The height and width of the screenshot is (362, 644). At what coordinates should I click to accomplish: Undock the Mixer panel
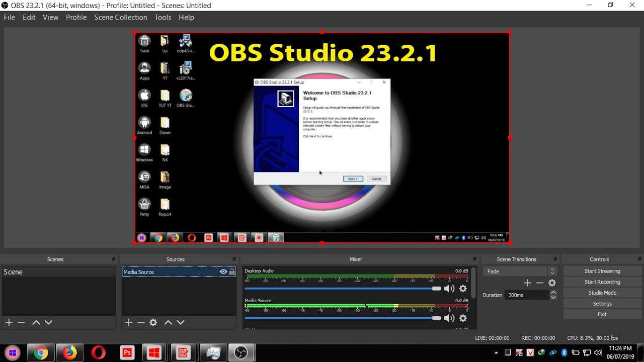474,259
